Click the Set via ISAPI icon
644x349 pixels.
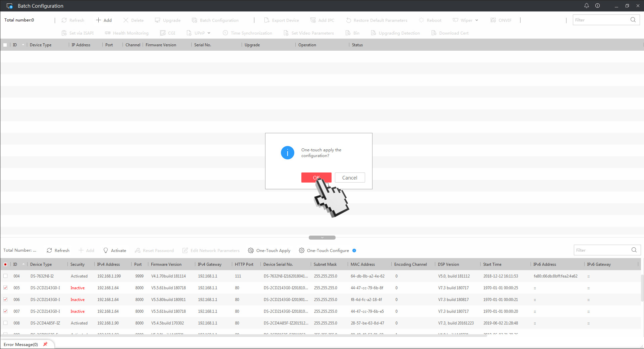(64, 33)
